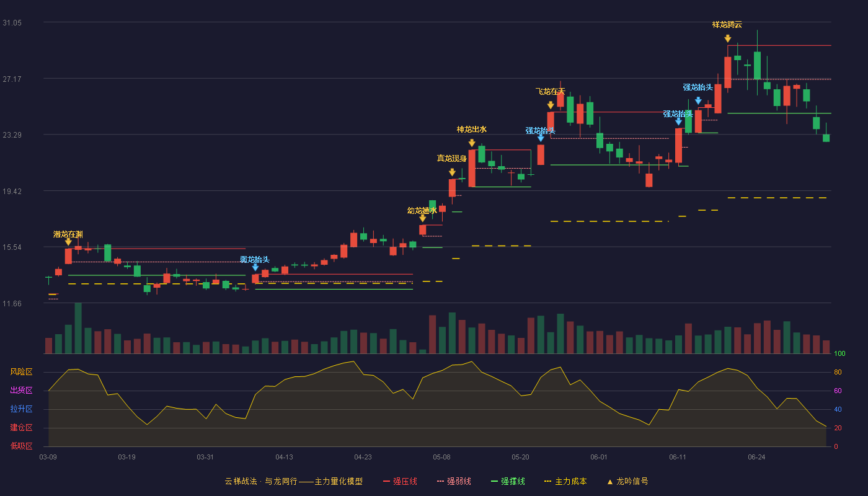
Task: Toggle the 龙吟信号 legend text
Action: pyautogui.click(x=632, y=481)
